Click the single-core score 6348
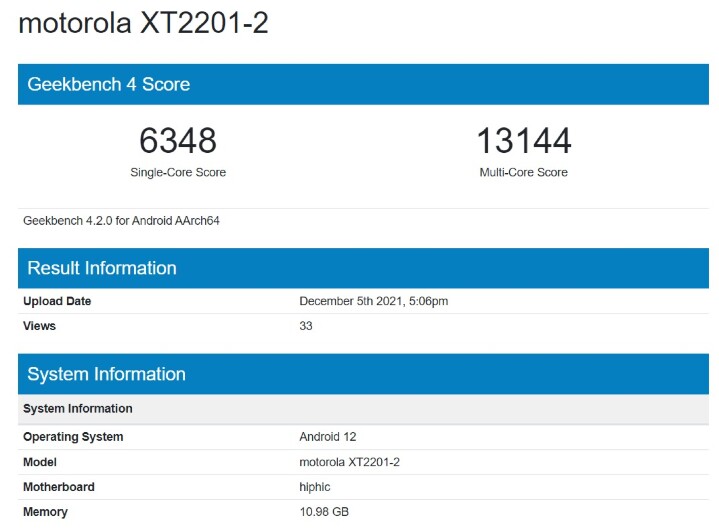The width and height of the screenshot is (719, 530). (178, 140)
